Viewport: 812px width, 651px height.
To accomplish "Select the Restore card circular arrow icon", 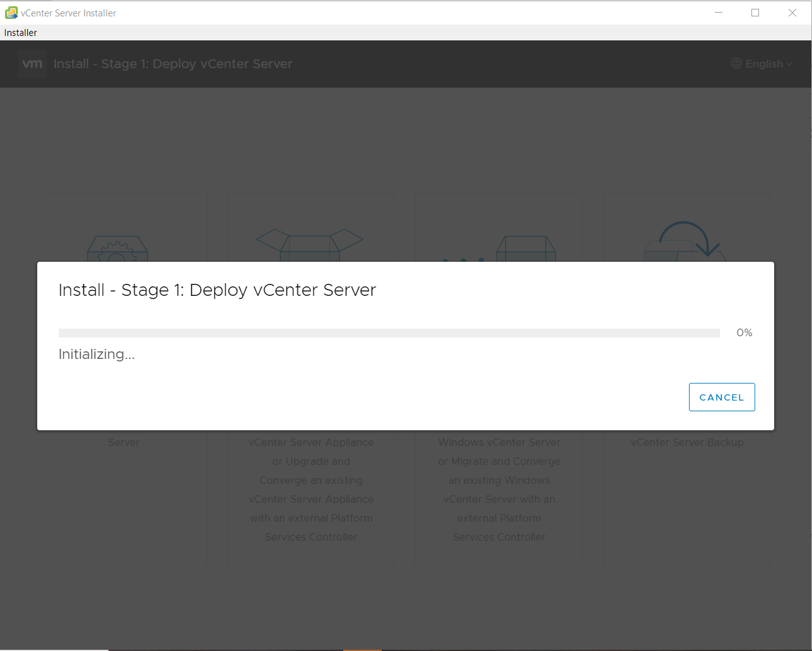I will click(x=685, y=241).
